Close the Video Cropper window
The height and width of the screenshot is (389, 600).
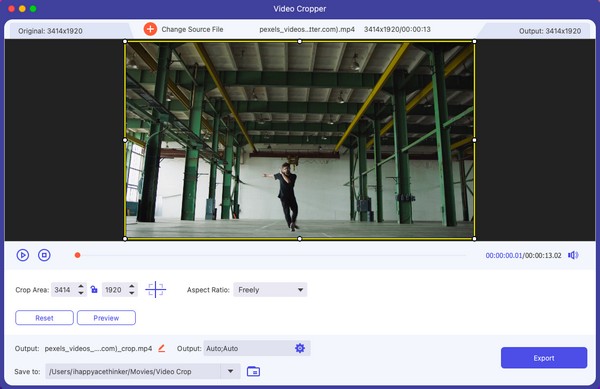pyautogui.click(x=11, y=8)
